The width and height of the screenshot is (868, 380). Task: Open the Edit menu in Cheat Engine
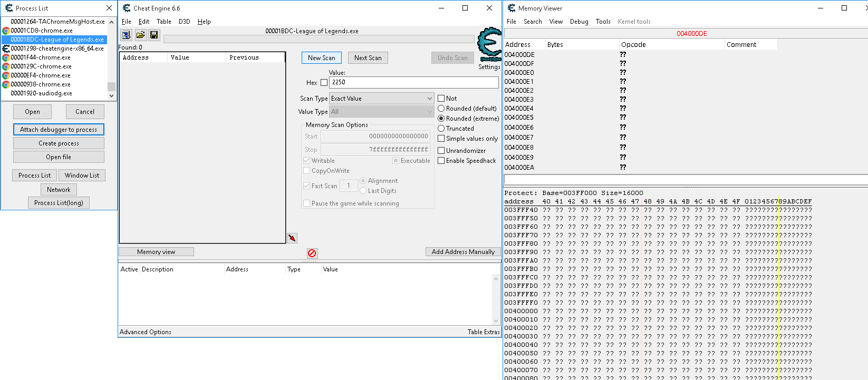144,22
